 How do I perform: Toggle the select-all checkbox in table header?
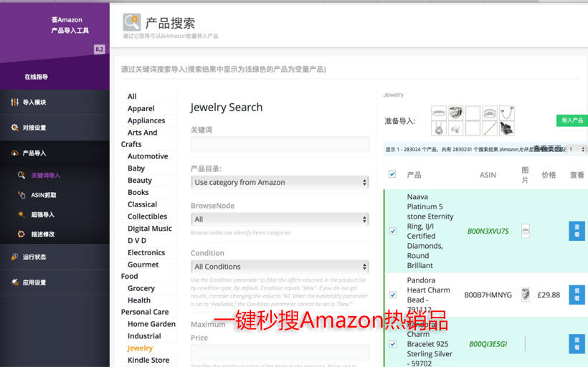(x=392, y=174)
